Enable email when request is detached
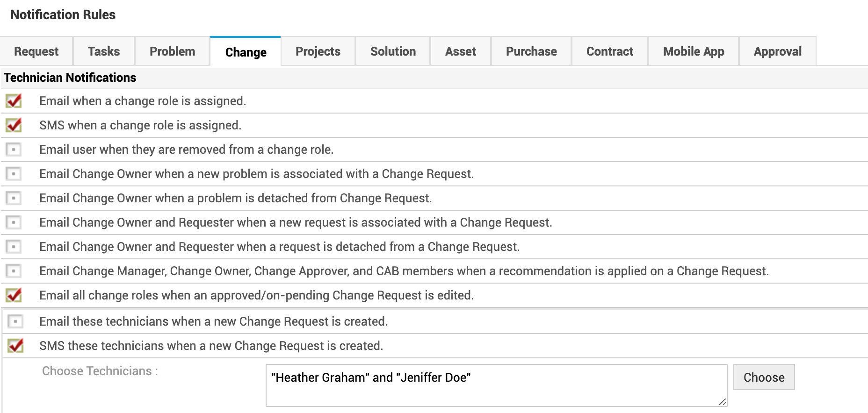The width and height of the screenshot is (868, 413). pyautogui.click(x=14, y=247)
